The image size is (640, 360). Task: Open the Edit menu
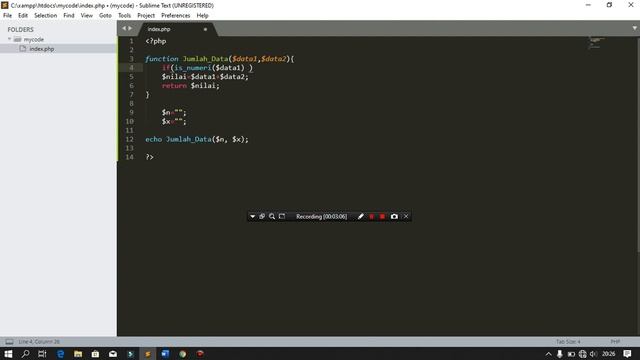[23, 16]
